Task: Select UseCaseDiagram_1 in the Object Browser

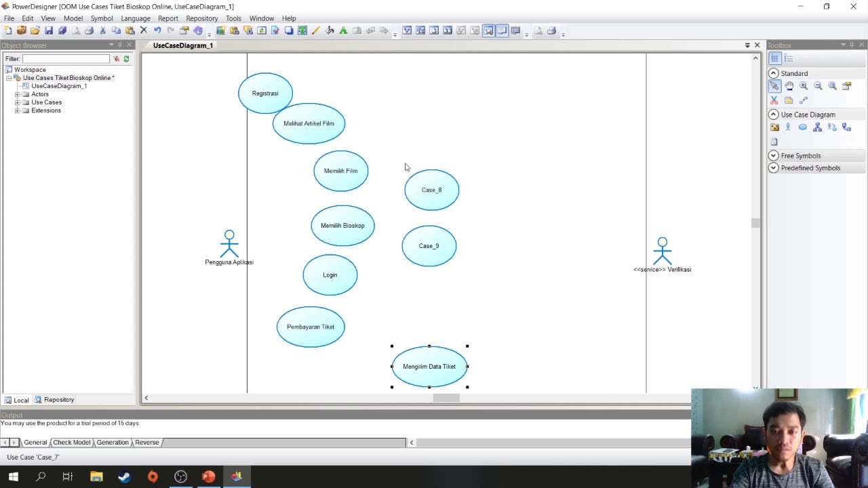Action: 59,86
